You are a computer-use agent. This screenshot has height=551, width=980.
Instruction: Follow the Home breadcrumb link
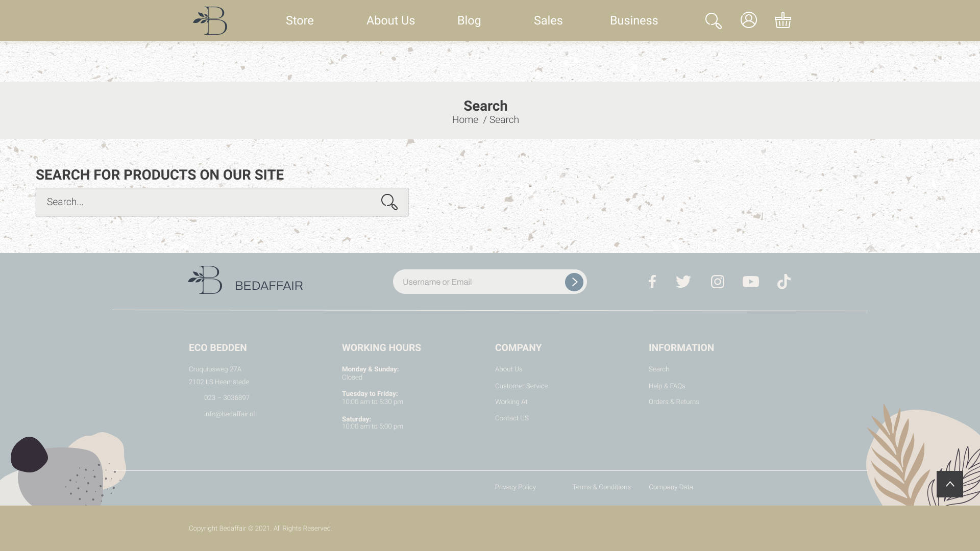tap(465, 120)
